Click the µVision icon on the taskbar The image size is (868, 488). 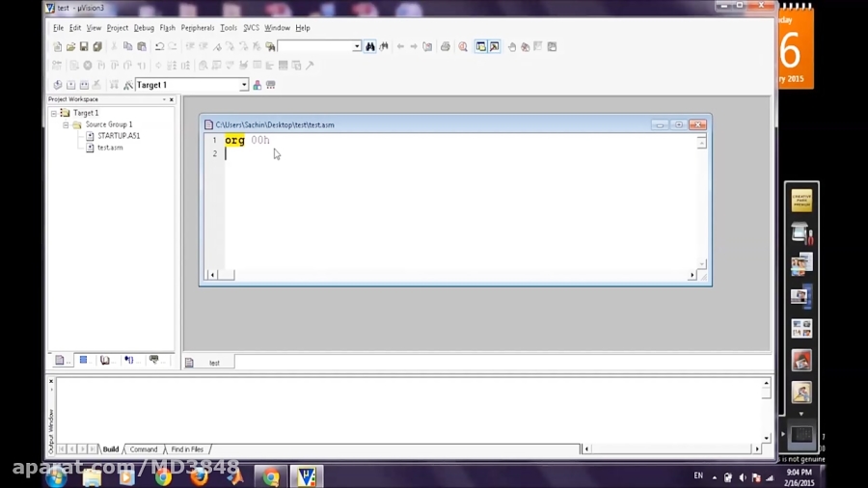pos(306,476)
